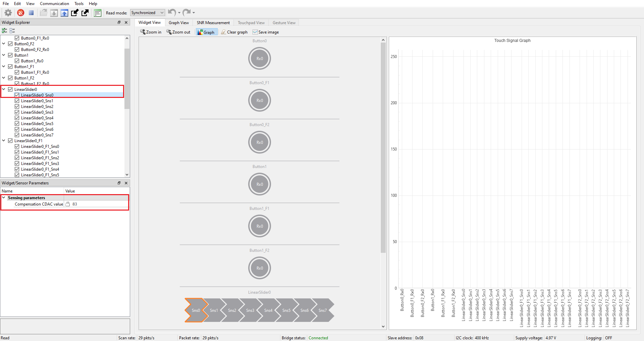The height and width of the screenshot is (341, 644).
Task: Toggle the Button1_F1_Rx0 checkbox
Action: [17, 72]
